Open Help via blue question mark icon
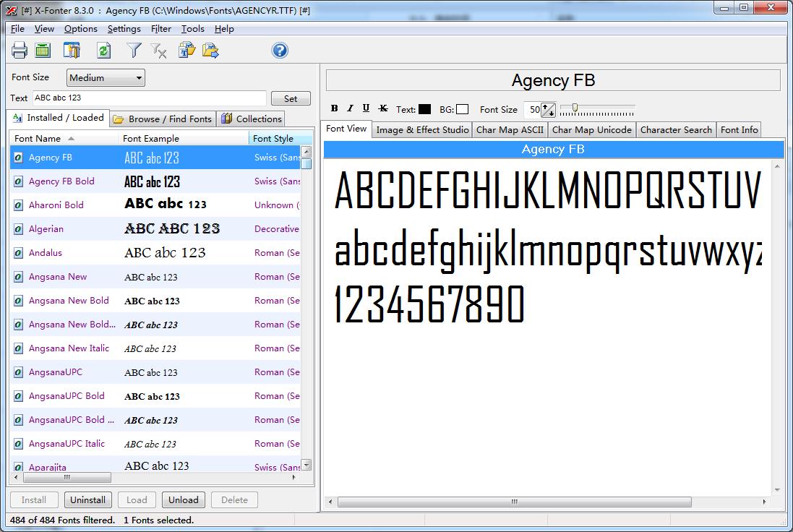 tap(280, 50)
